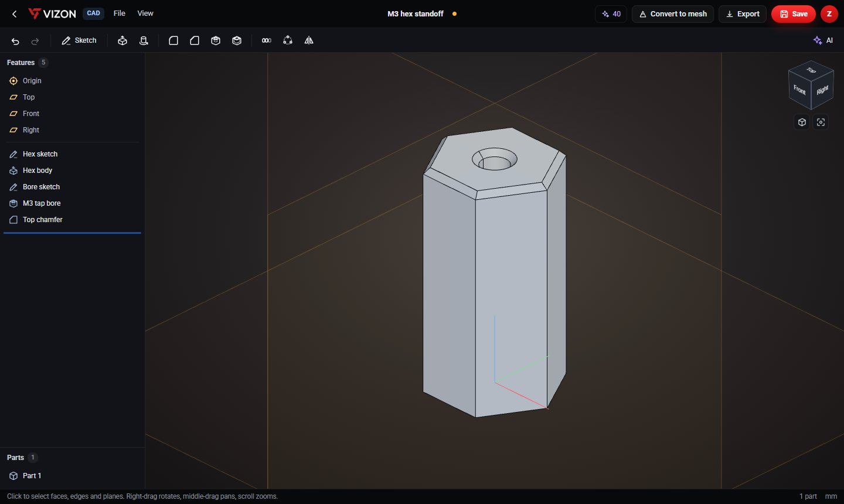Start a new Sketch

(x=79, y=40)
